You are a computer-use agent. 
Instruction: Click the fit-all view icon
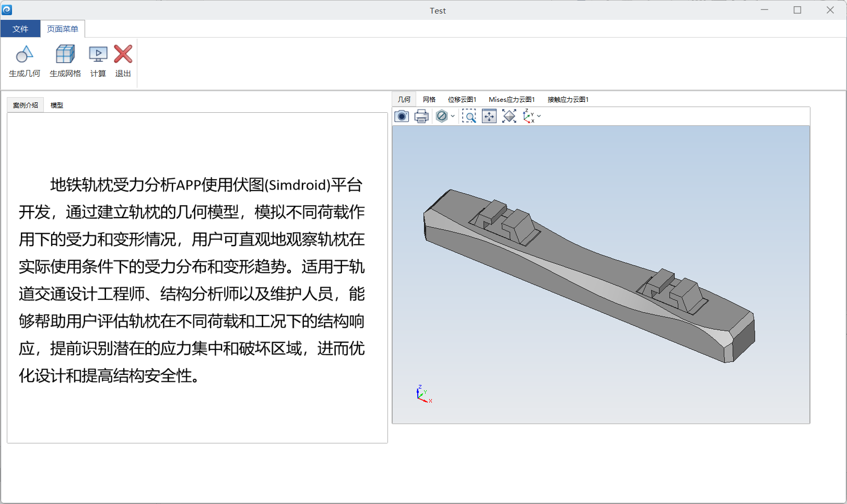click(509, 116)
